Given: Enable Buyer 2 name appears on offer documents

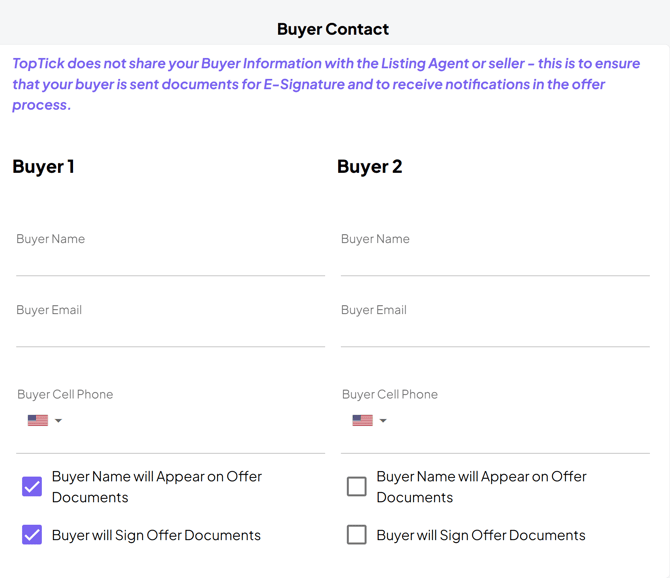Looking at the screenshot, I should point(356,487).
